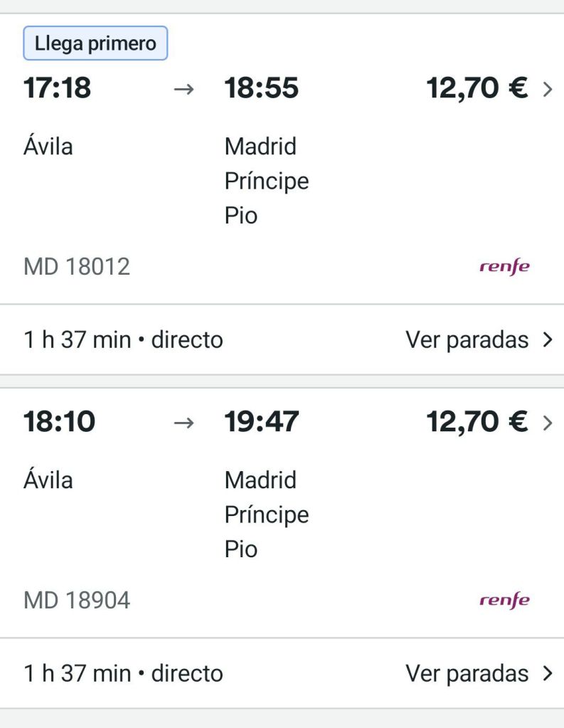Click train number MD 18904
564x728 pixels.
[x=77, y=600]
